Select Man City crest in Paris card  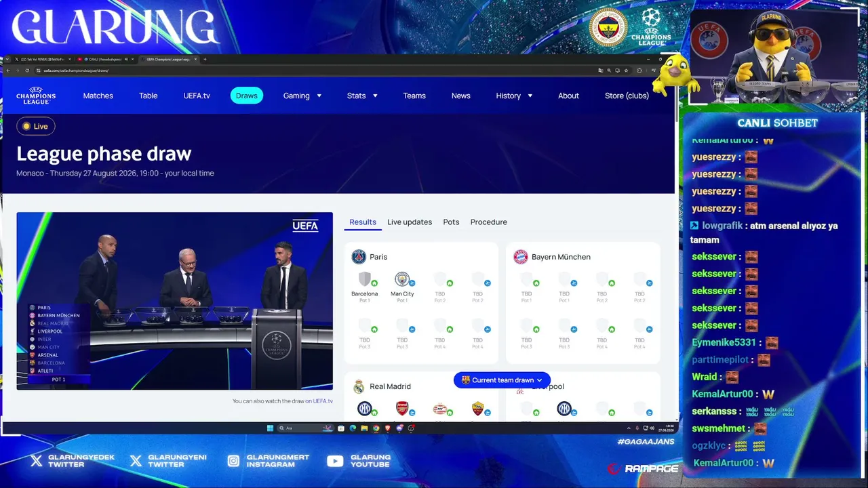tap(402, 279)
